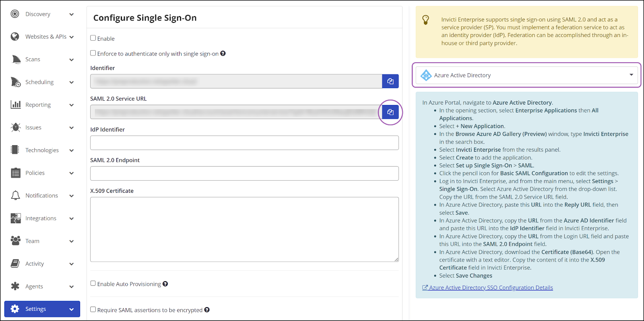Image resolution: width=644 pixels, height=321 pixels.
Task: Click into the IdP Identifier field
Action: pos(244,143)
